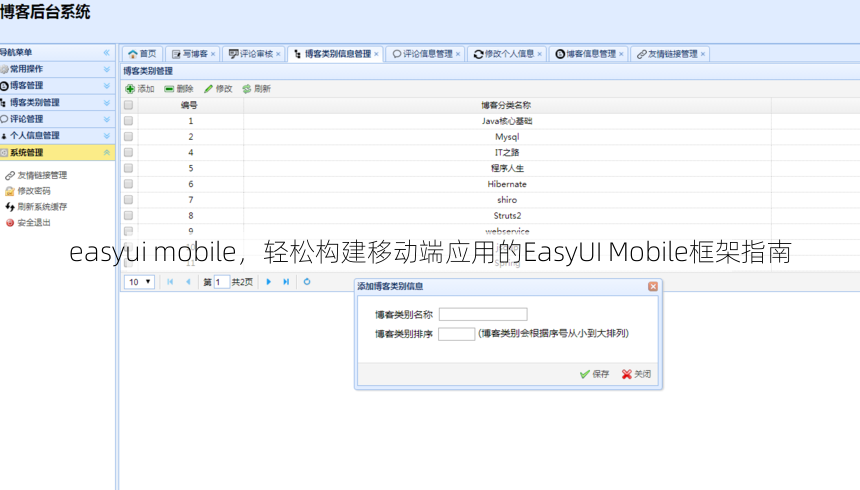Check the 程序人生 row checkbox
The height and width of the screenshot is (490, 860).
click(x=128, y=168)
